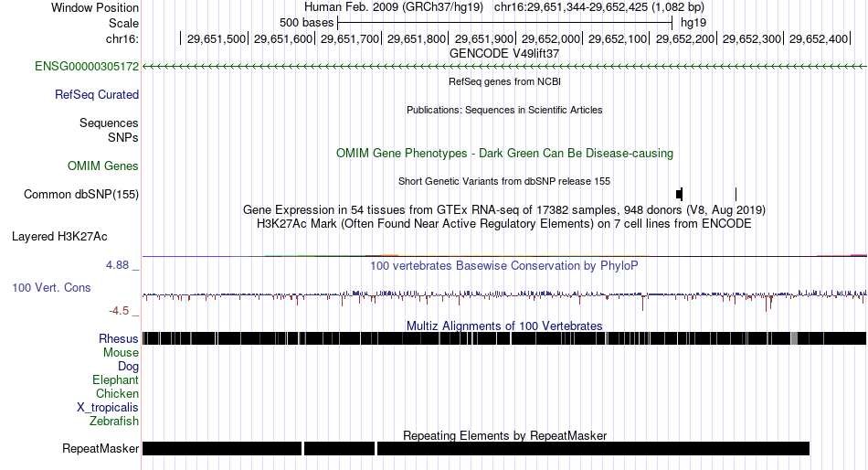Click the ENSG00000305172 gene label
The height and width of the screenshot is (470, 868).
(x=87, y=67)
